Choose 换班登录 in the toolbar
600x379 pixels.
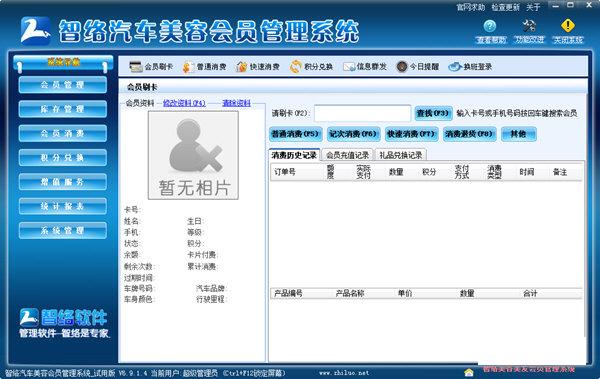(470, 67)
